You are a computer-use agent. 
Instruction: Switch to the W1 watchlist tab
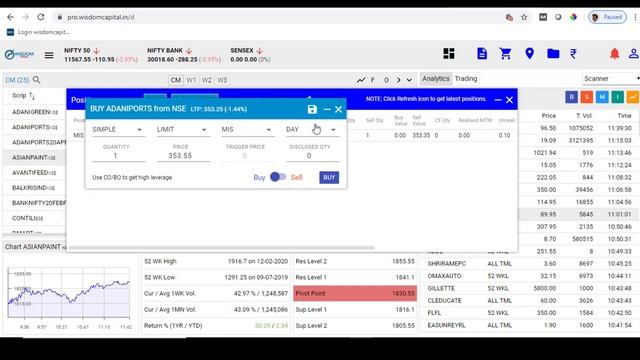(x=191, y=80)
